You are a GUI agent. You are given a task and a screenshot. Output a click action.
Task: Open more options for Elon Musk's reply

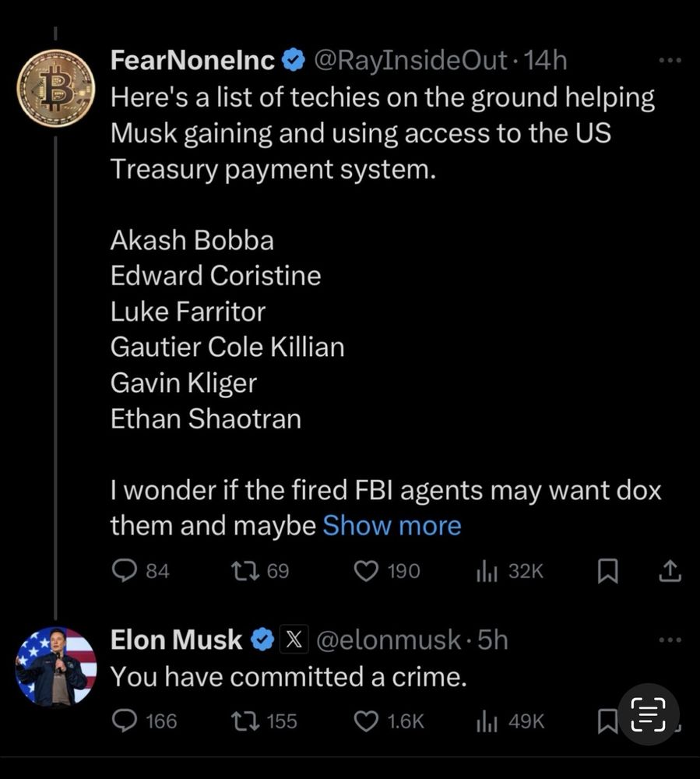coord(670,640)
